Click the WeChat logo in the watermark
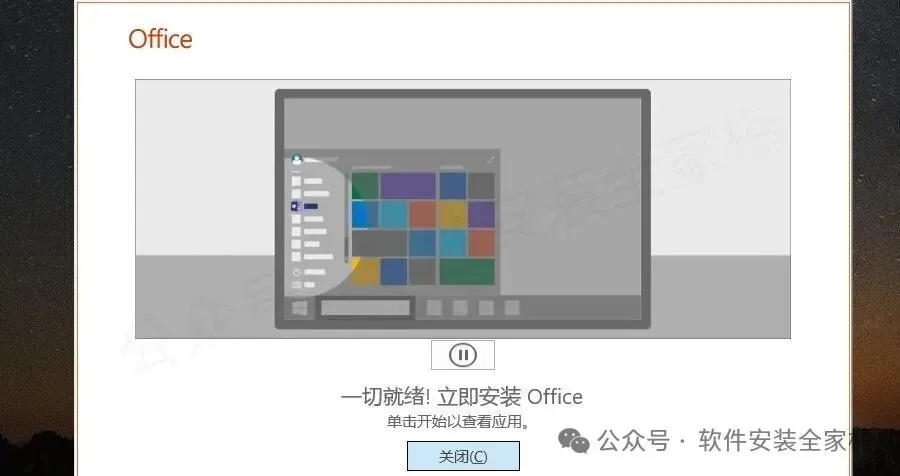The width and height of the screenshot is (900, 476). pyautogui.click(x=574, y=440)
